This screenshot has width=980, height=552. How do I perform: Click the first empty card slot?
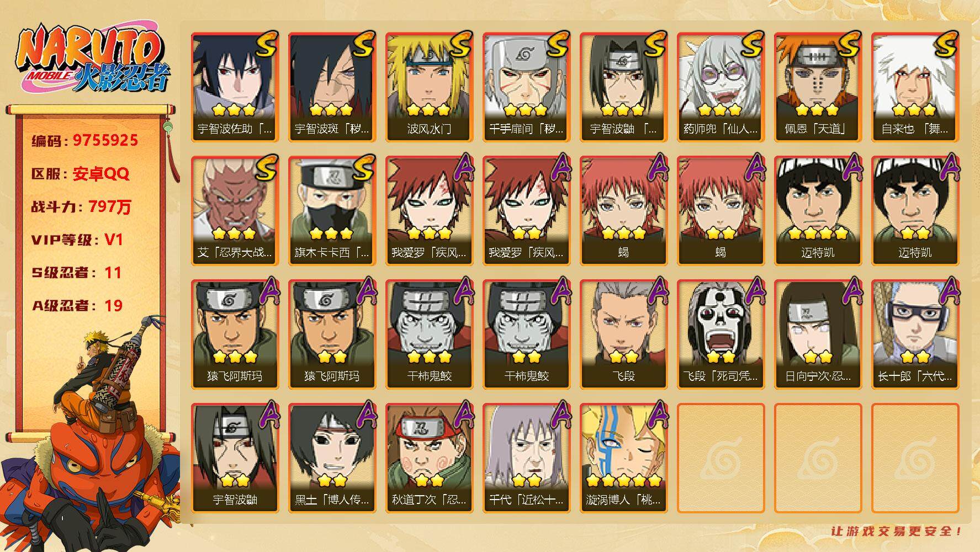coord(721,458)
